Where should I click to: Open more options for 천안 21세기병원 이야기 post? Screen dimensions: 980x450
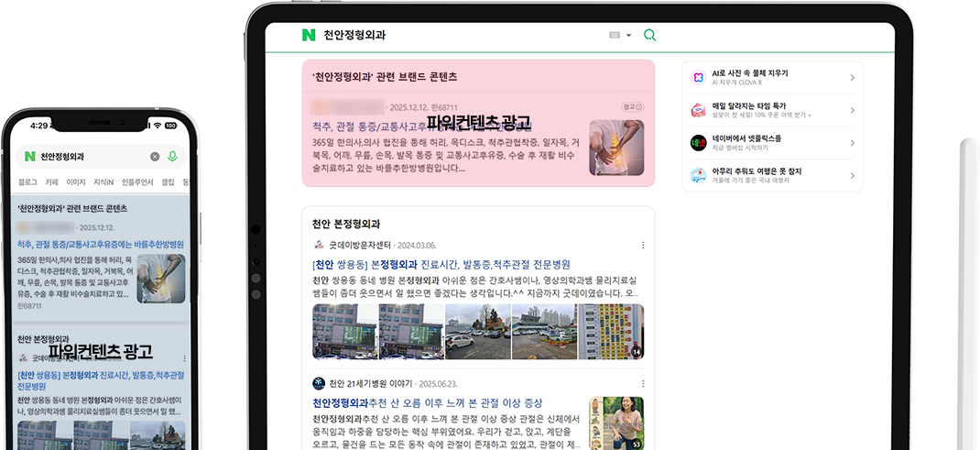pos(643,383)
